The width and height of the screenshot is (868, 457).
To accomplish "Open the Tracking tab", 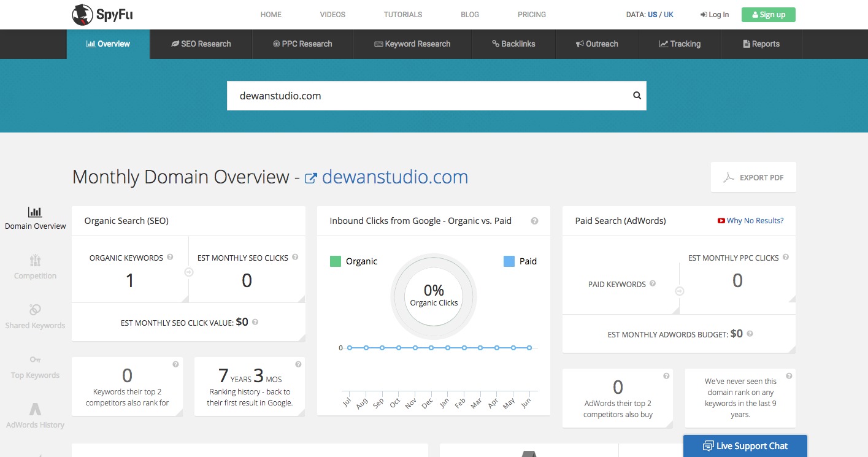I will click(680, 44).
